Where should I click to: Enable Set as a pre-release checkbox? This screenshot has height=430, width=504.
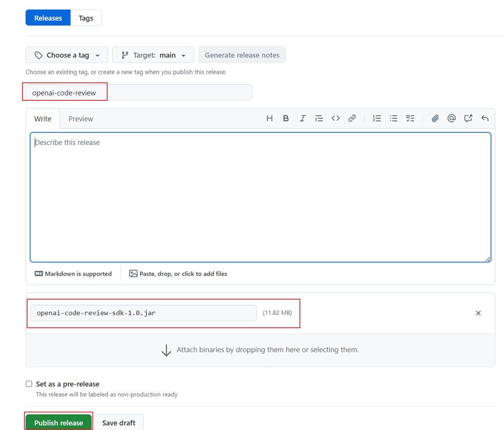pos(29,384)
